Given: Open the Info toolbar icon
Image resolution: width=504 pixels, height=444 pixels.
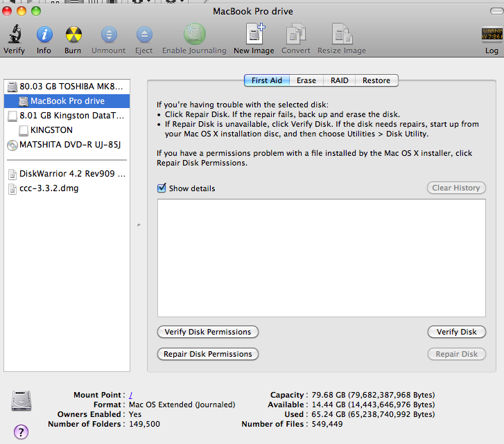Looking at the screenshot, I should pos(44,34).
